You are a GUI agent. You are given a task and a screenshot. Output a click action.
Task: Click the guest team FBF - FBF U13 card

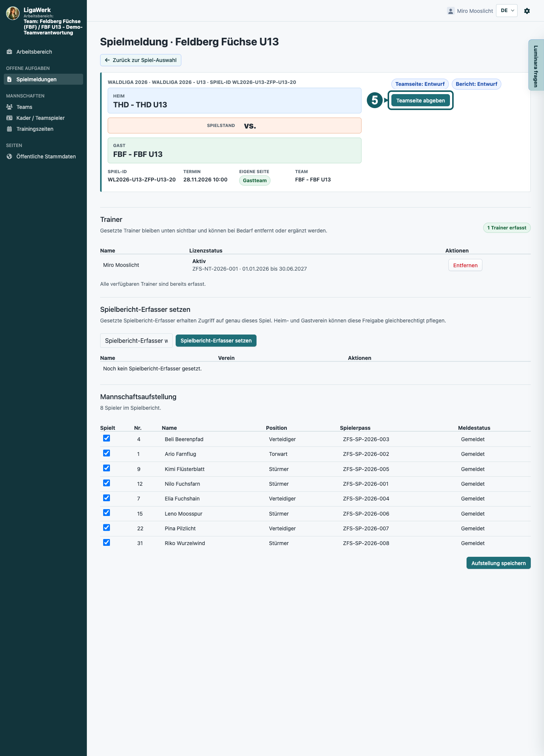click(235, 150)
